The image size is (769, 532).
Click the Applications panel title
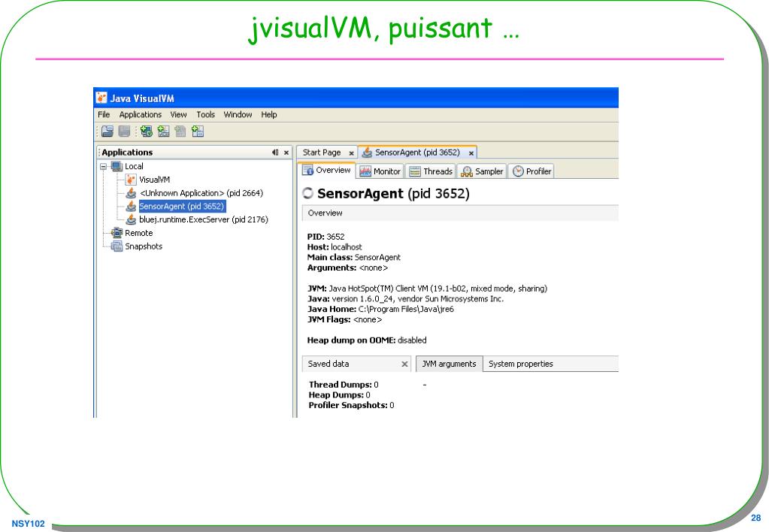[127, 153]
